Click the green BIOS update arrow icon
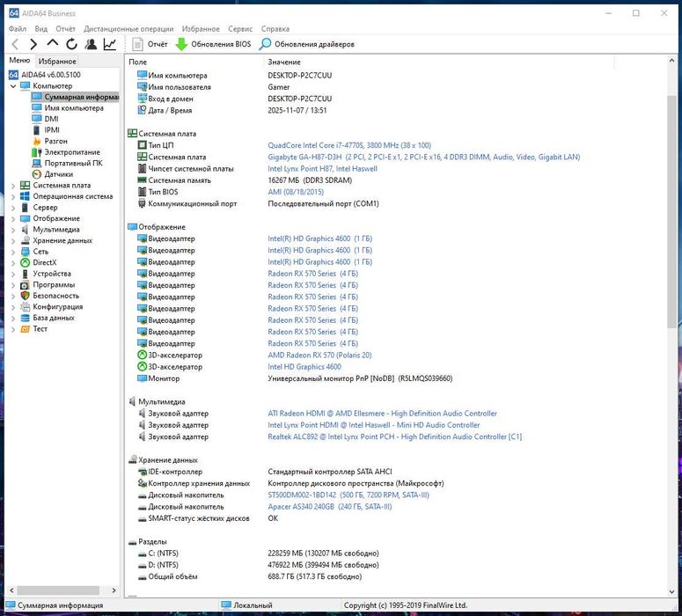 click(x=181, y=44)
